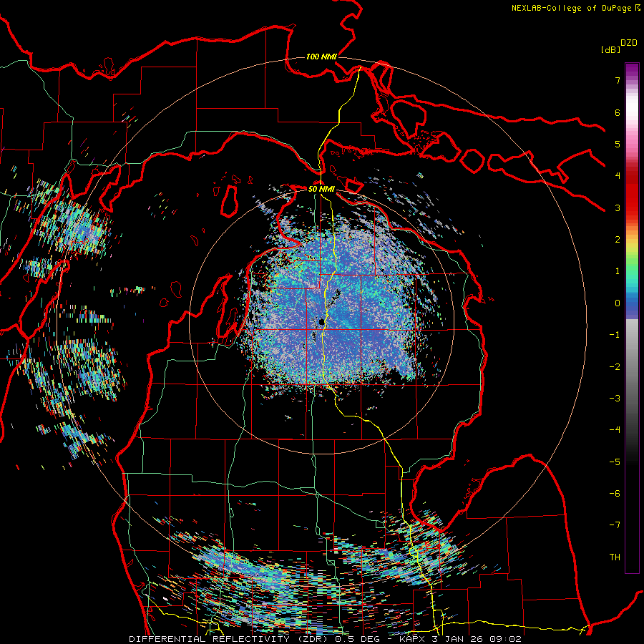The width and height of the screenshot is (644, 644).
Task: Click the Differential Reflectivity caption at bottom
Action: point(325,639)
